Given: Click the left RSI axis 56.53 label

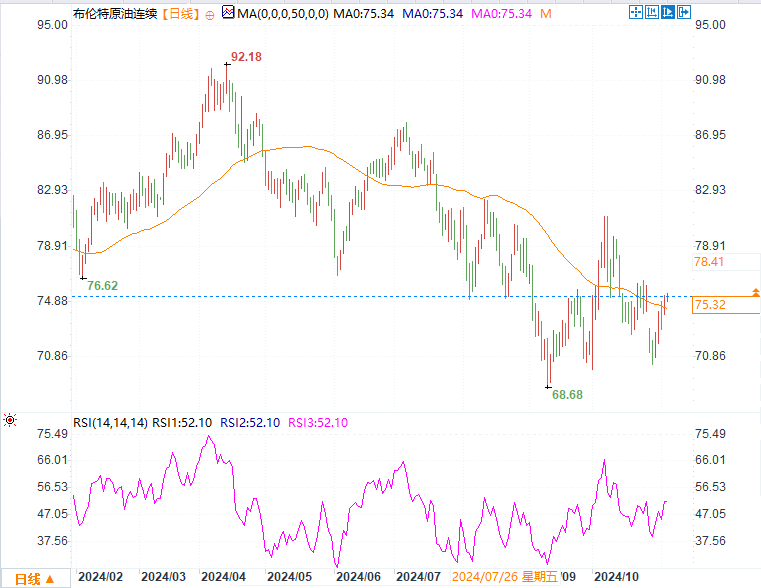Looking at the screenshot, I should coord(52,487).
